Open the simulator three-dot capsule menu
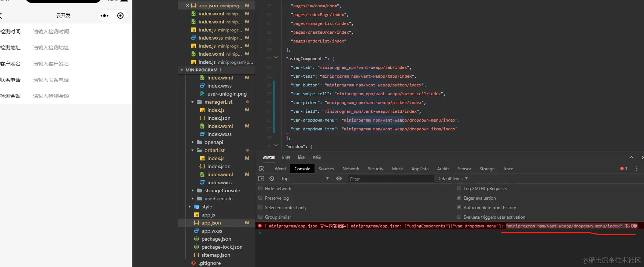 click(104, 16)
